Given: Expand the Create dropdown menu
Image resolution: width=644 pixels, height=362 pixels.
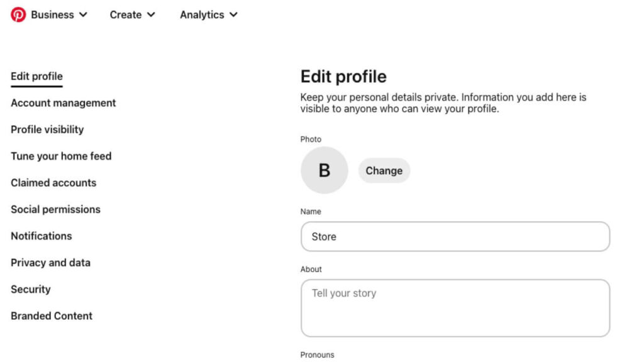Looking at the screenshot, I should tap(132, 14).
